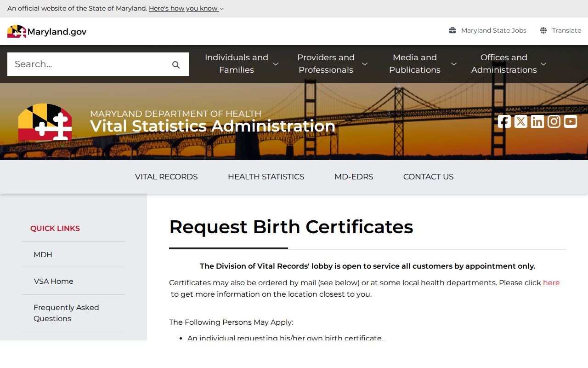Open the YouTube social icon

click(x=571, y=121)
